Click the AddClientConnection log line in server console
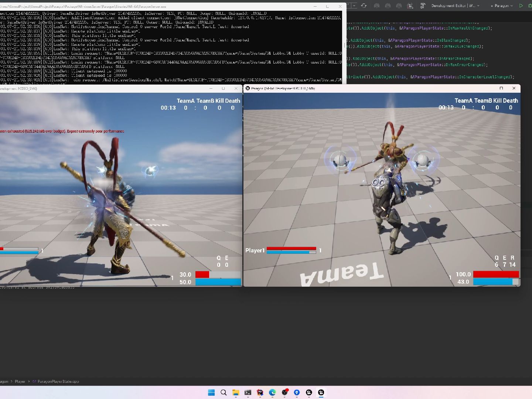The height and width of the screenshot is (399, 532). (171, 18)
